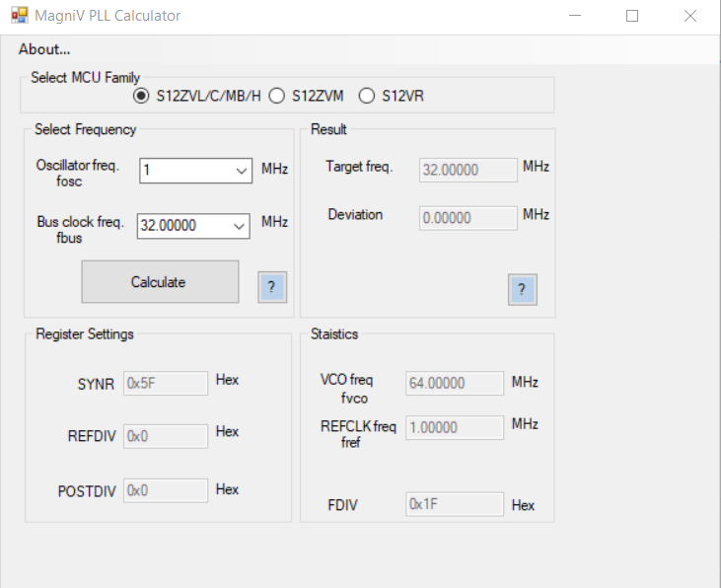Maximize the MagniV PLL Calculator window
Screen dimensions: 721x588
click(632, 16)
